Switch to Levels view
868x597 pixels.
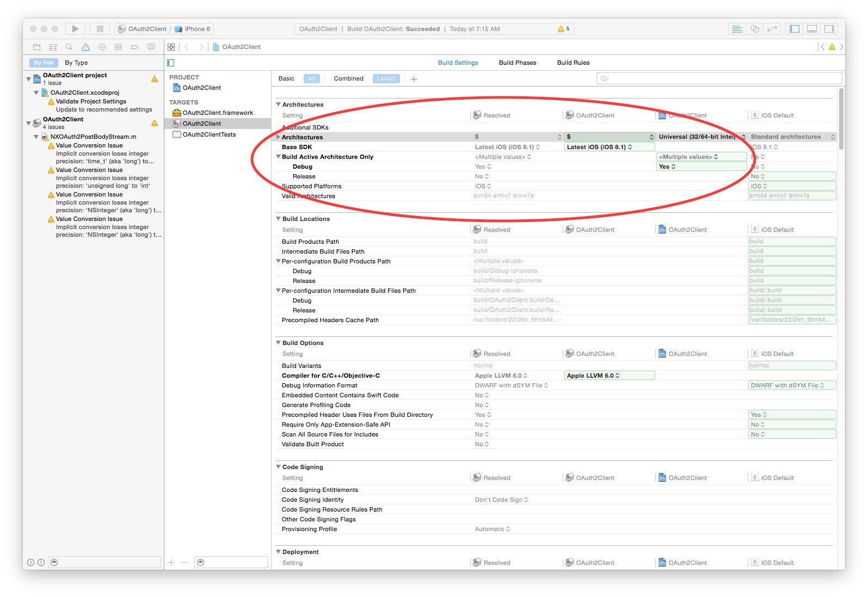386,78
